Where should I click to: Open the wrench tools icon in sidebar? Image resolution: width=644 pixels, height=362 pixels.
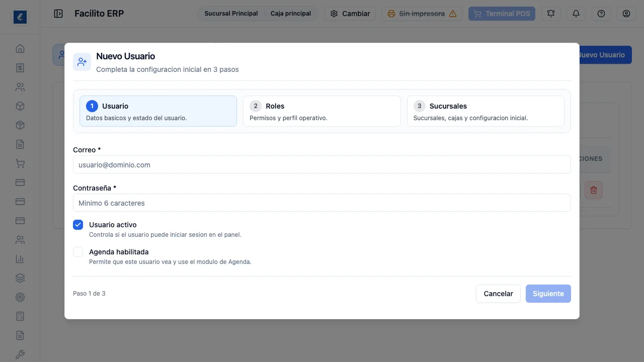click(20, 354)
